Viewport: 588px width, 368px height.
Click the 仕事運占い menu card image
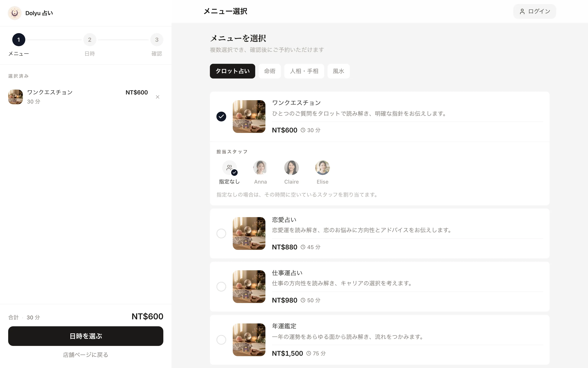click(249, 286)
